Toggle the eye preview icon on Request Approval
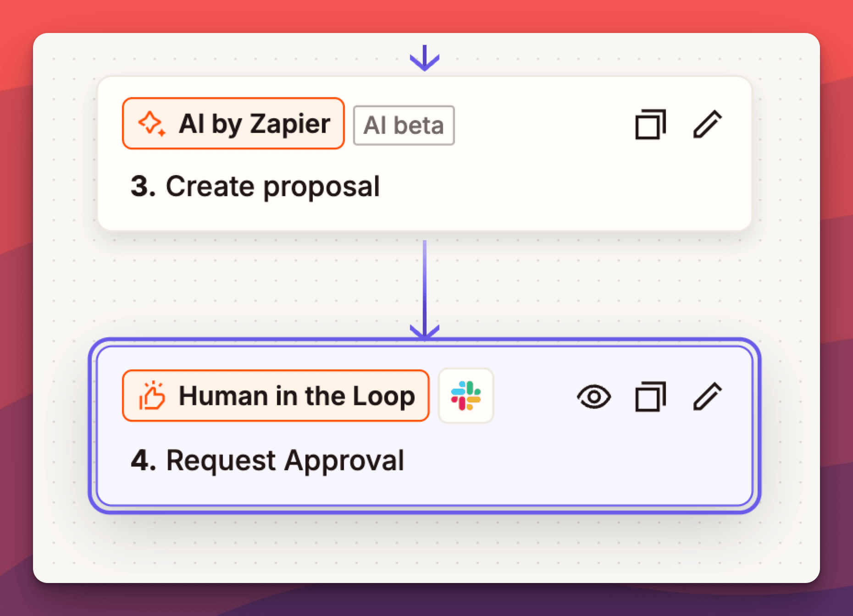 [593, 396]
